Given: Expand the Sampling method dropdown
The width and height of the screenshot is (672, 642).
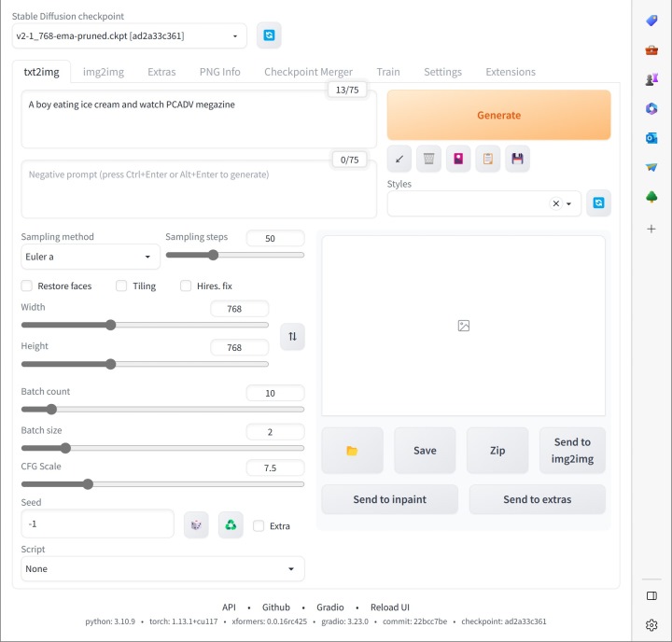Looking at the screenshot, I should [91, 257].
